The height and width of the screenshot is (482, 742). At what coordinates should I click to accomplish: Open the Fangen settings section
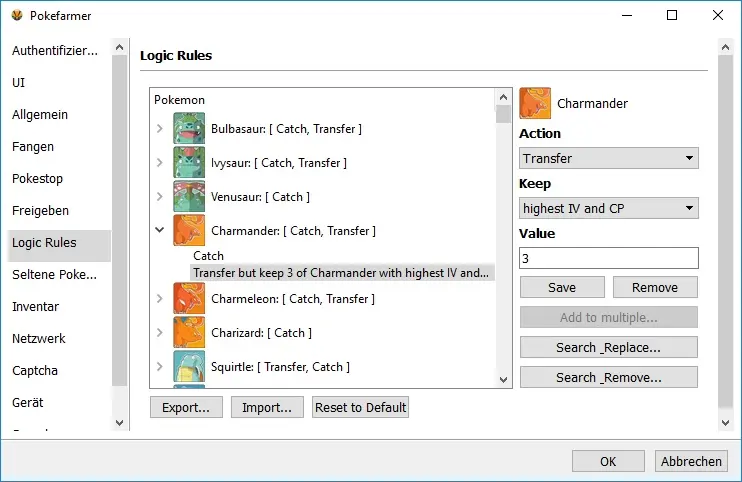pos(33,147)
